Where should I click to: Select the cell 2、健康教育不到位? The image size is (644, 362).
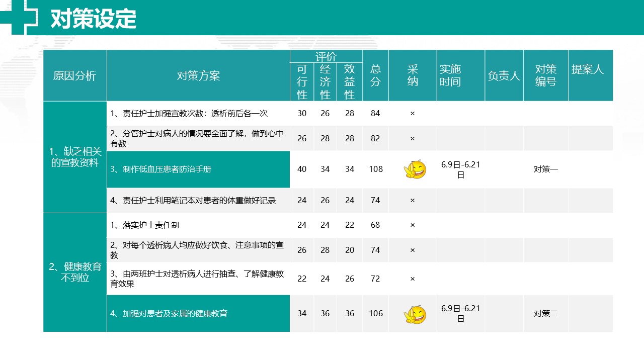pos(75,273)
